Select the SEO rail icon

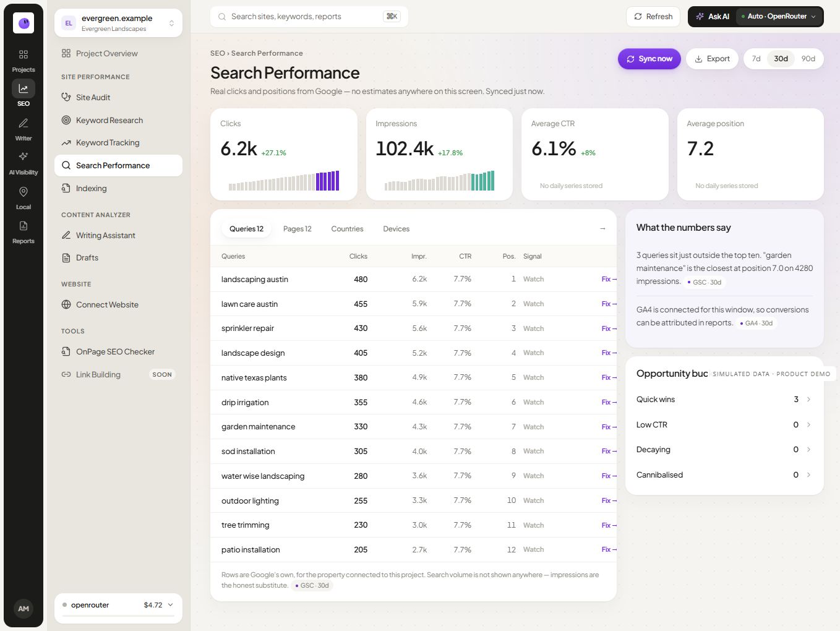pos(24,94)
